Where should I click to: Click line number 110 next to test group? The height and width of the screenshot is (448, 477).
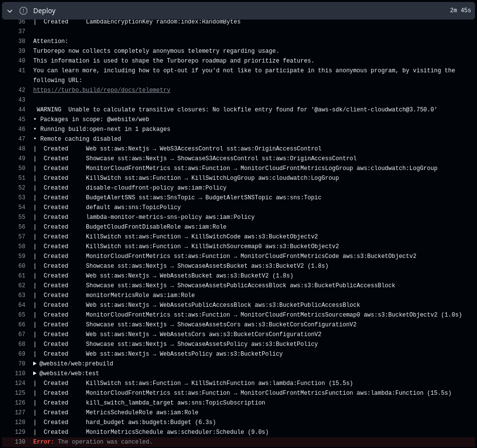tap(20, 373)
